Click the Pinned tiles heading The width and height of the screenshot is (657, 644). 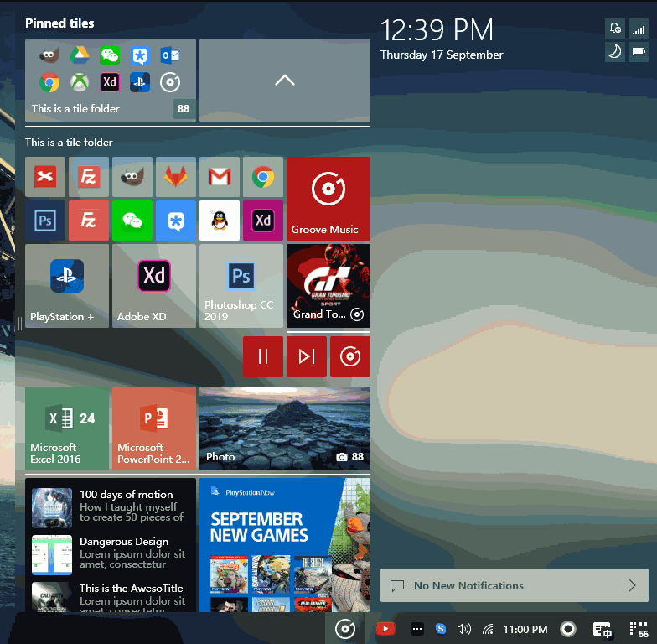59,23
